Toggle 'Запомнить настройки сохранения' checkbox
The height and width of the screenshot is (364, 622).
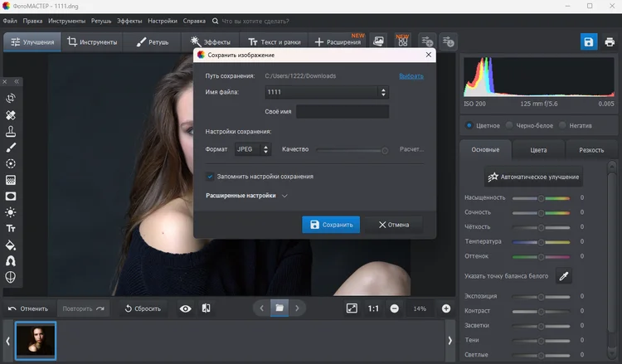(210, 177)
